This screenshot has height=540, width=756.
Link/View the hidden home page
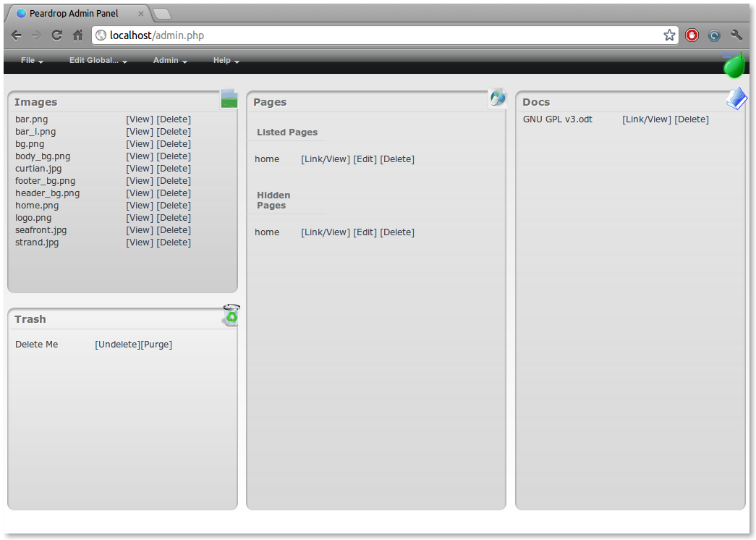coord(326,232)
